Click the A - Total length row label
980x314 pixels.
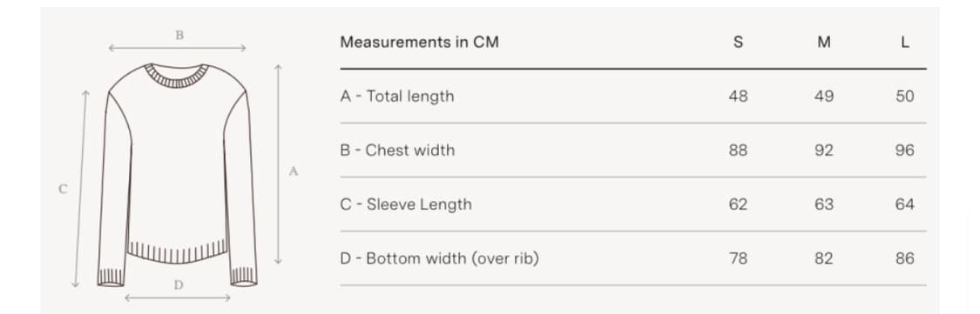click(397, 97)
